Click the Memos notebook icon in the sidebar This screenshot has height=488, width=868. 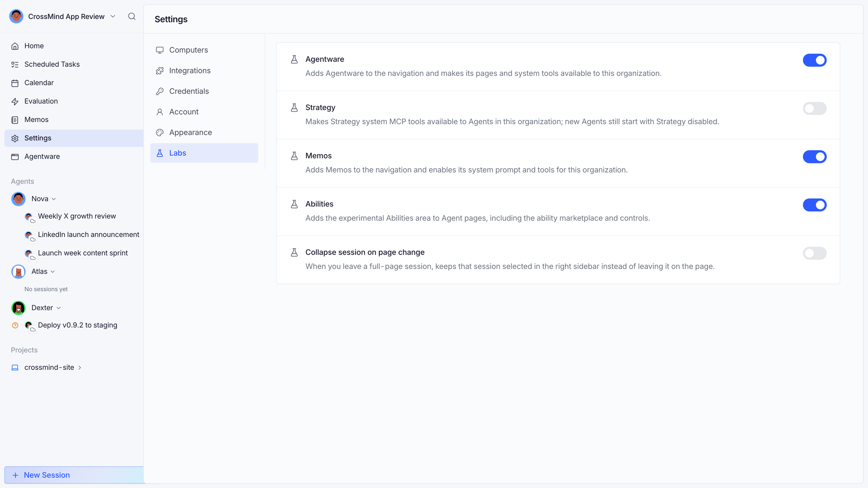coord(15,120)
